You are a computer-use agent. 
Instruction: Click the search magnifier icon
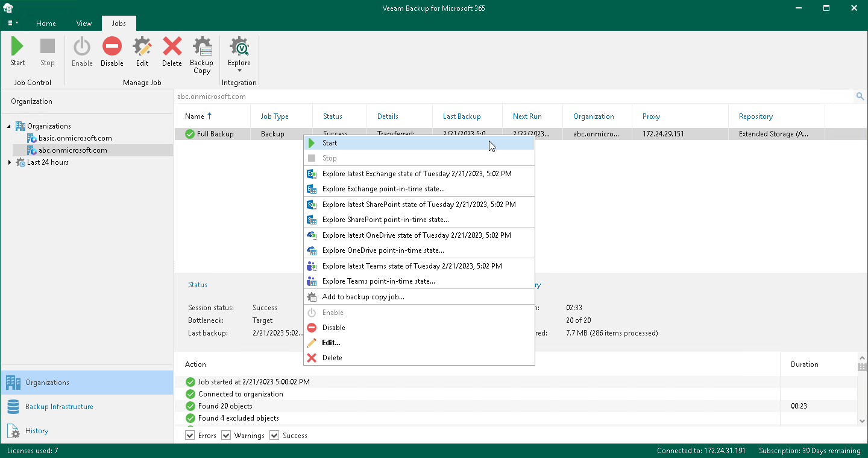pyautogui.click(x=860, y=97)
